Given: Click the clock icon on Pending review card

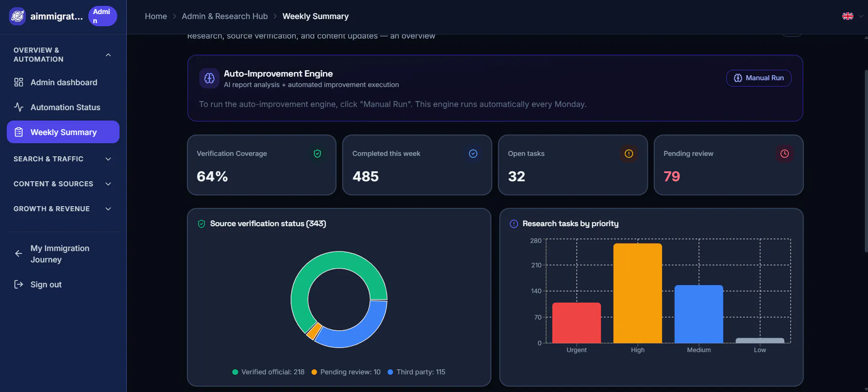Looking at the screenshot, I should [x=785, y=154].
